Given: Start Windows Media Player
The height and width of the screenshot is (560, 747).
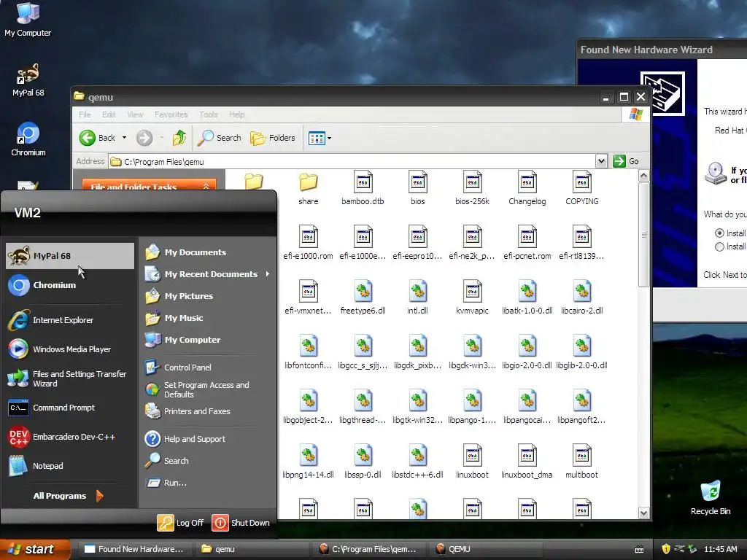Looking at the screenshot, I should (x=70, y=349).
